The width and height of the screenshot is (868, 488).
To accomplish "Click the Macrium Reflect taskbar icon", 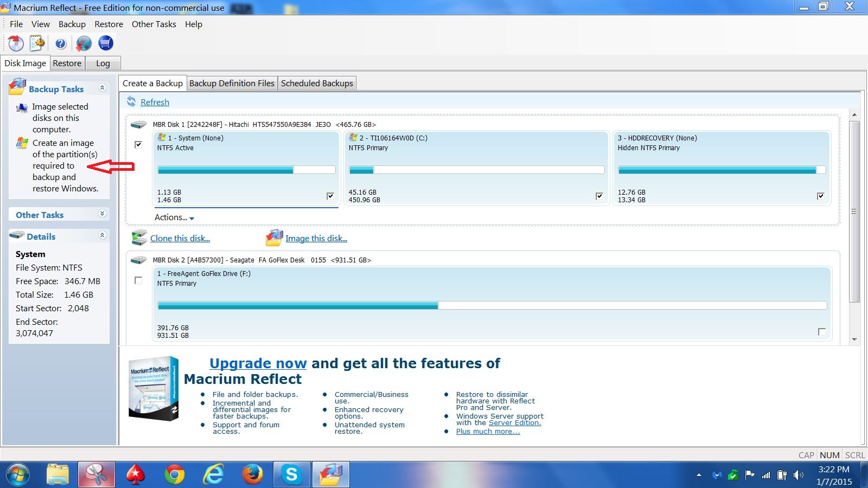I will tap(330, 475).
